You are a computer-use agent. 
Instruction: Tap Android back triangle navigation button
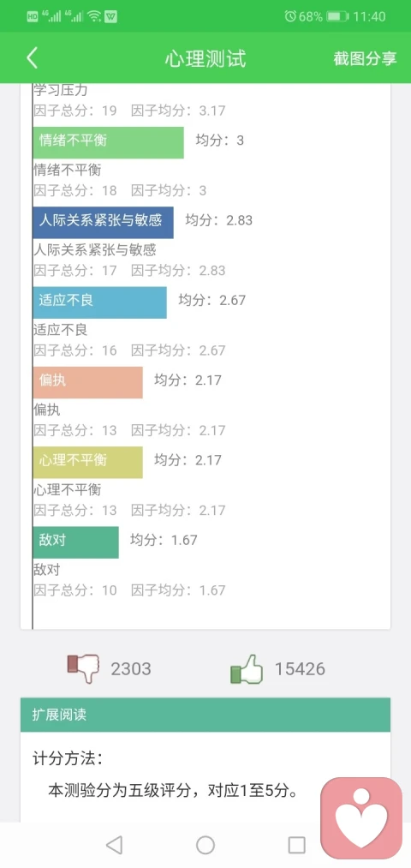point(114,845)
